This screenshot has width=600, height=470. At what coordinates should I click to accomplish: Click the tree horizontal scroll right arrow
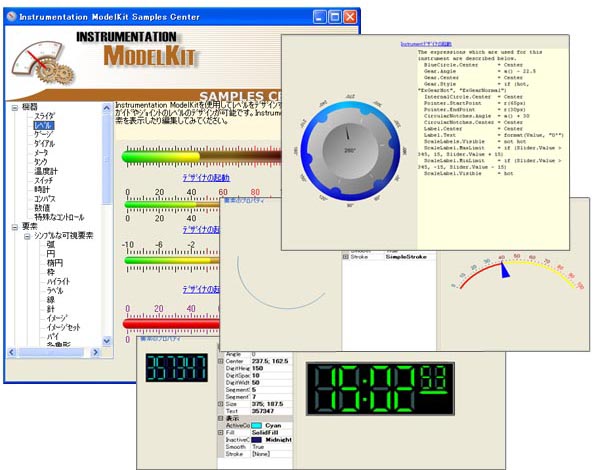96,352
